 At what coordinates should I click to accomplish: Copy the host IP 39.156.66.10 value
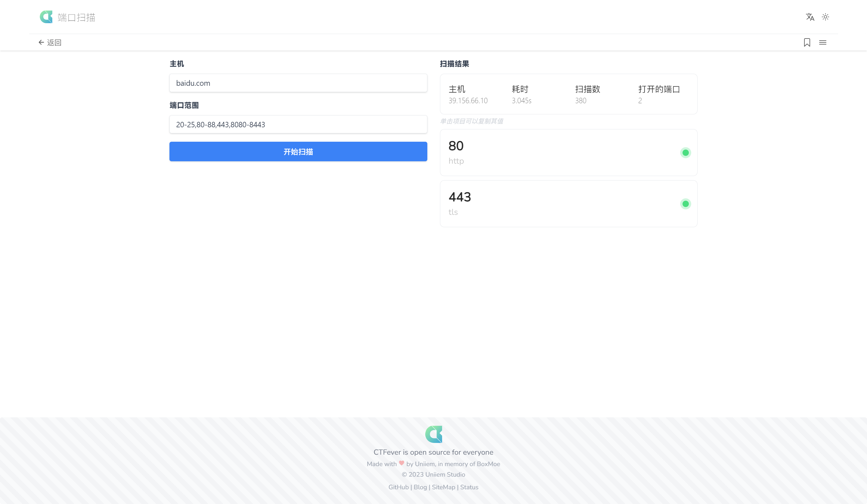468,100
